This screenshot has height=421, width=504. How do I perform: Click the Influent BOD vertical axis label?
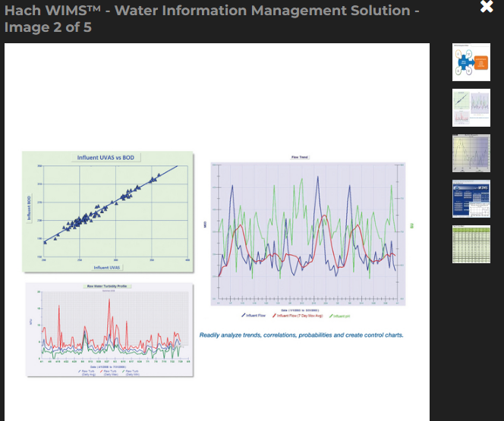tap(29, 208)
